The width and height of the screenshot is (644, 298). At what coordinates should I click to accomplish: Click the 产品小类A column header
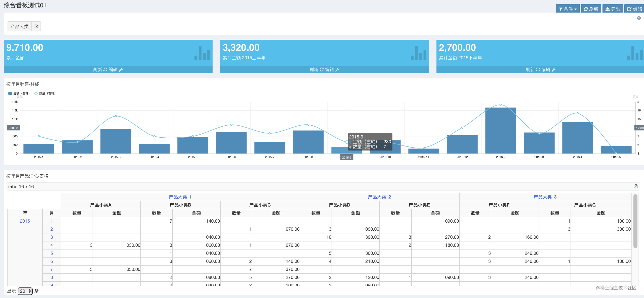click(x=101, y=205)
